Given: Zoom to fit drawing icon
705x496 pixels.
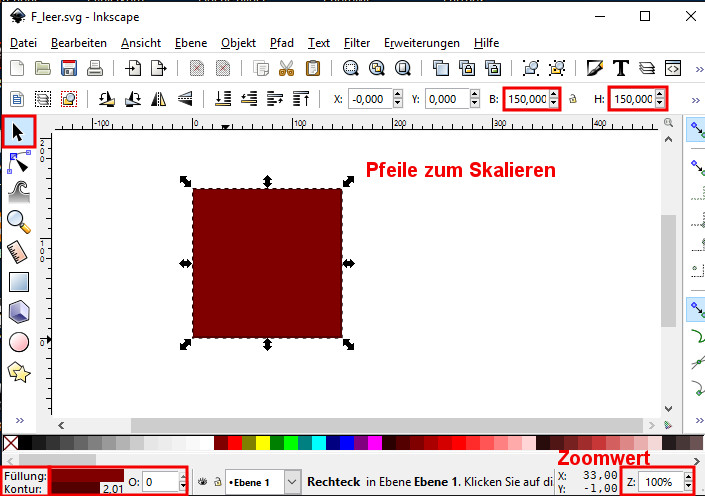Looking at the screenshot, I should [376, 68].
